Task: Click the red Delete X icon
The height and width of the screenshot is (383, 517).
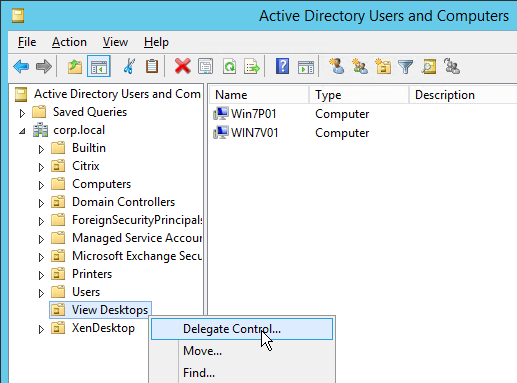Action: (183, 66)
